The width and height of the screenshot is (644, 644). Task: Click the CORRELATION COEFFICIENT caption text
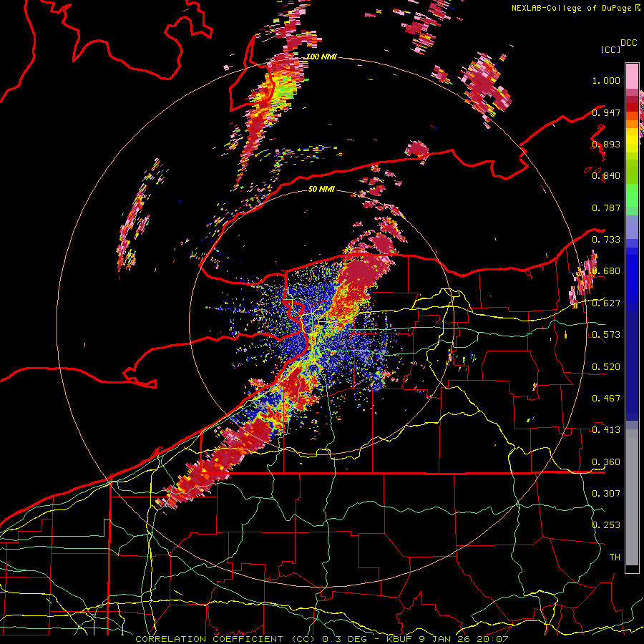(210, 639)
